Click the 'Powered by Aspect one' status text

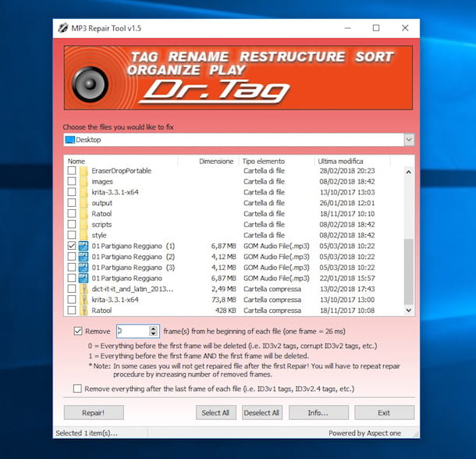[x=364, y=433]
